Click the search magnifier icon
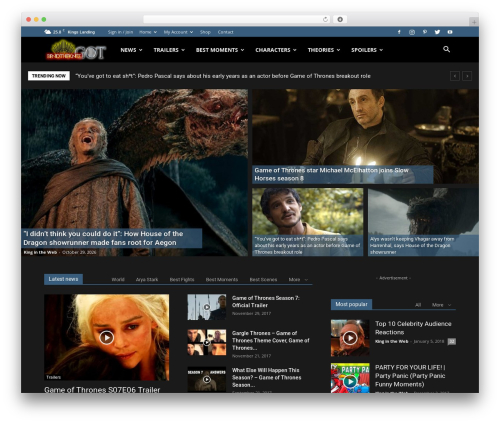Screen dimensions: 500x423 (x=446, y=49)
